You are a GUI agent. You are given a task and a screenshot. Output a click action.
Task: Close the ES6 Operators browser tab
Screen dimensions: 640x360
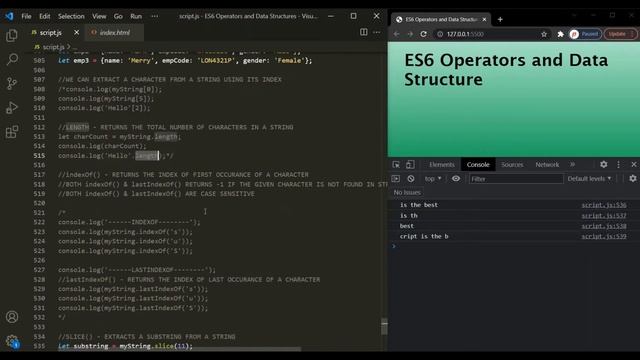click(x=484, y=19)
